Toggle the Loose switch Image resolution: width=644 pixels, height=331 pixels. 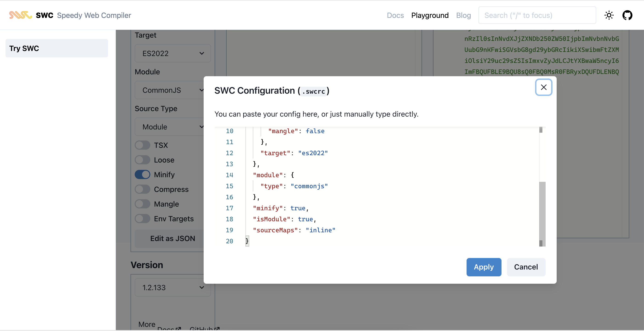(x=142, y=160)
